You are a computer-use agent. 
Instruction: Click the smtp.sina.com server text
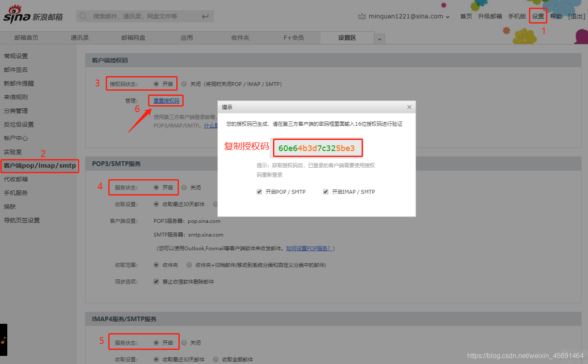click(206, 234)
